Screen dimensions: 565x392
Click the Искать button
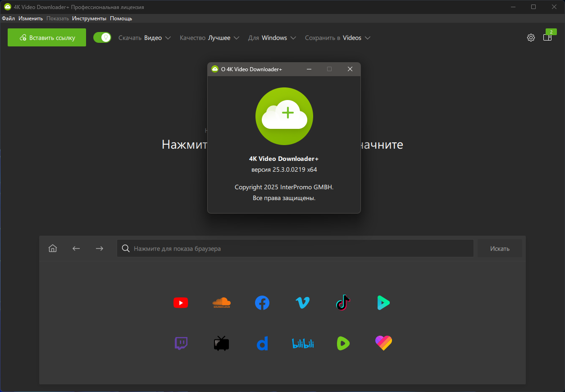(500, 248)
